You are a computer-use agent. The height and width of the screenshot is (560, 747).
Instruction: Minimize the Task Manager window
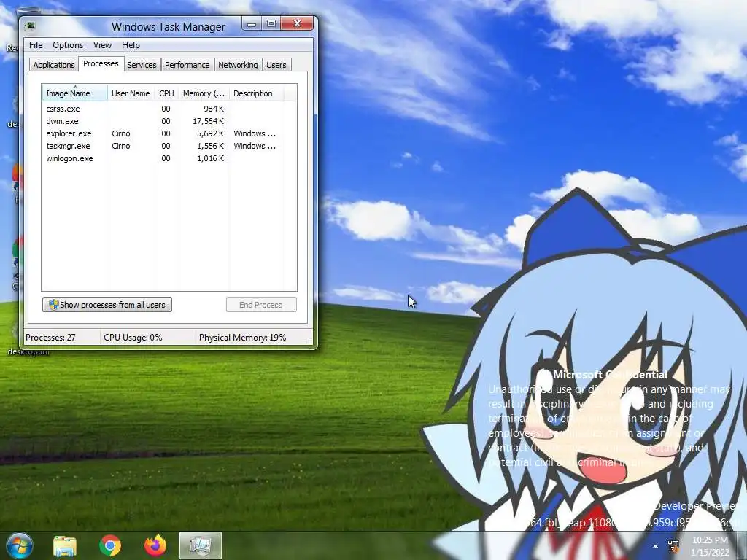[252, 23]
